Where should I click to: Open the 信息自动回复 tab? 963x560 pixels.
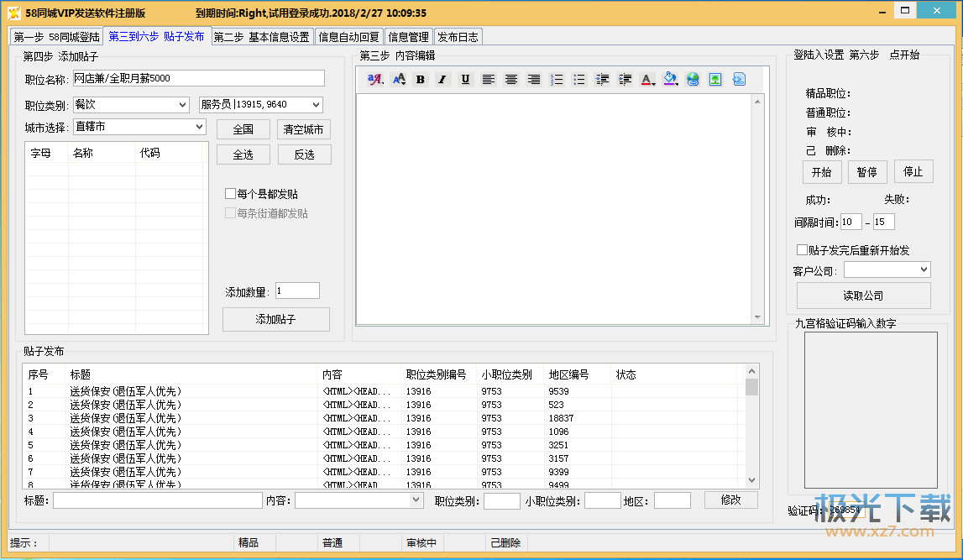coord(348,37)
